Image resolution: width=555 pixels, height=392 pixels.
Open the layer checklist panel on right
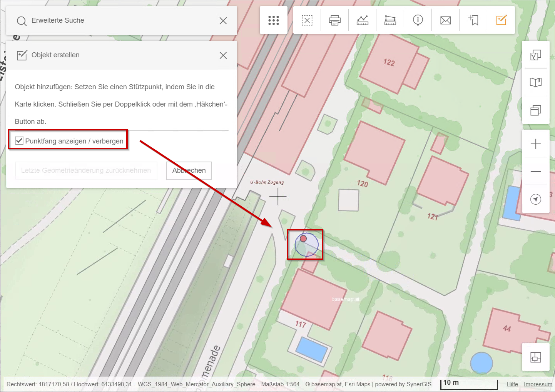535,55
